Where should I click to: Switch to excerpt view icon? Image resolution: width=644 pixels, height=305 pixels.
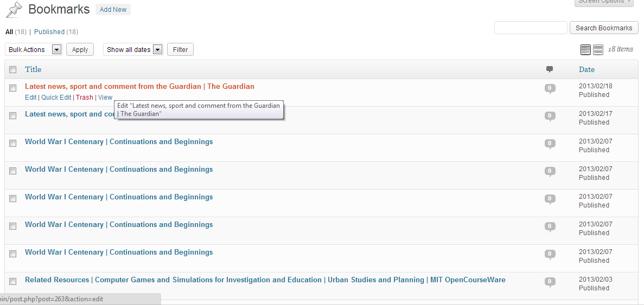pos(598,50)
